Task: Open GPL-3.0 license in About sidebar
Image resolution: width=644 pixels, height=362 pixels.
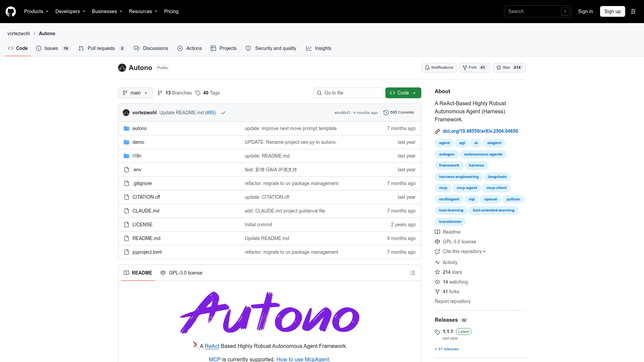Action: pyautogui.click(x=455, y=242)
